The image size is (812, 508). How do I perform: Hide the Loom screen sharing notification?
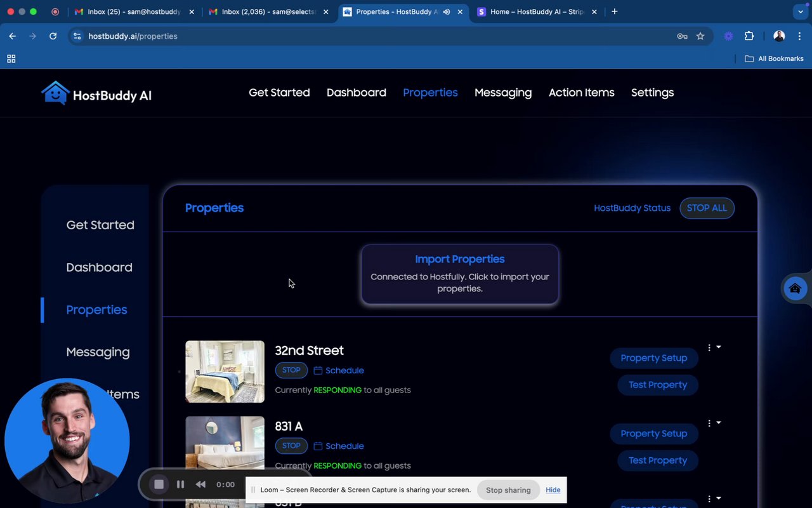click(553, 490)
